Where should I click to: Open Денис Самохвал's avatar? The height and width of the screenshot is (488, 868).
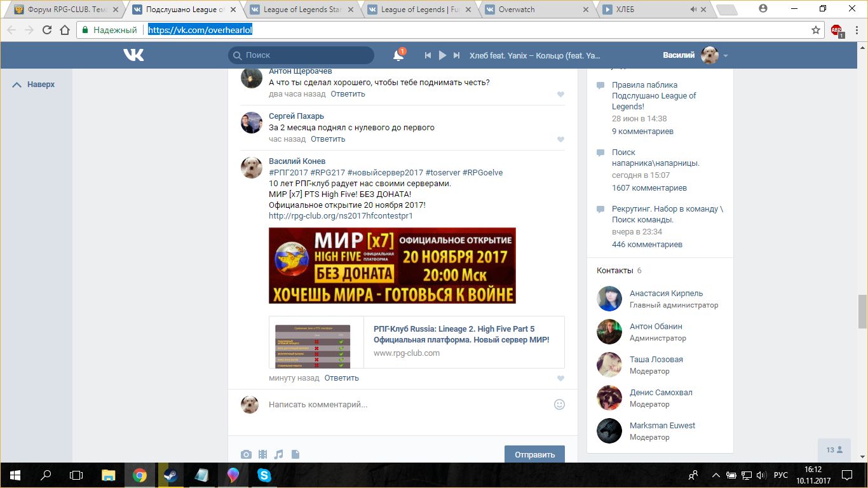609,398
